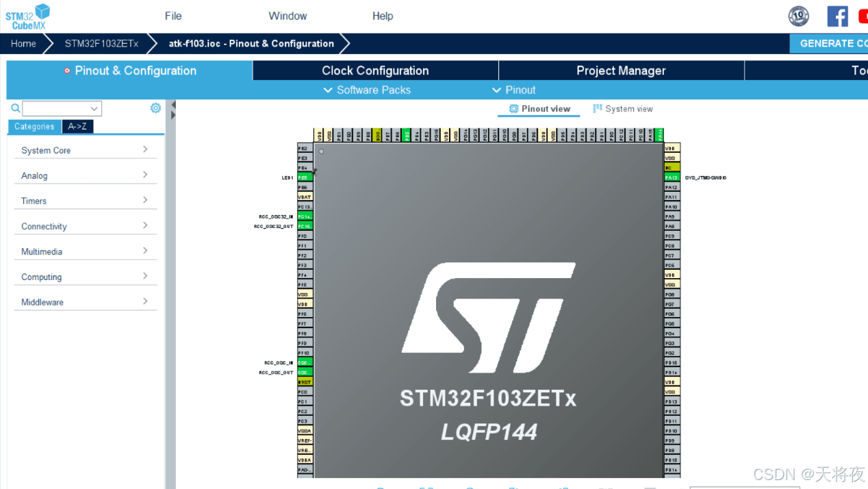Image resolution: width=868 pixels, height=489 pixels.
Task: Switch to the Project Manager tab
Action: click(x=621, y=71)
